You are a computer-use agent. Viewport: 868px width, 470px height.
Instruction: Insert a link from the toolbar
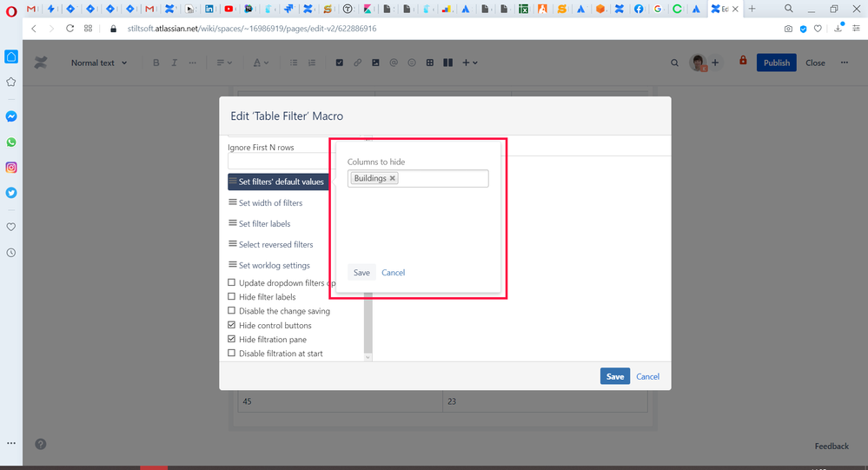358,63
